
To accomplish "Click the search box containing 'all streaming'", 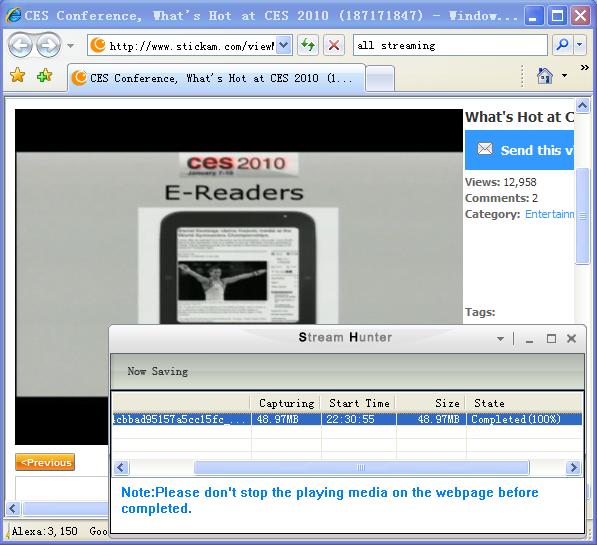I will click(x=450, y=45).
